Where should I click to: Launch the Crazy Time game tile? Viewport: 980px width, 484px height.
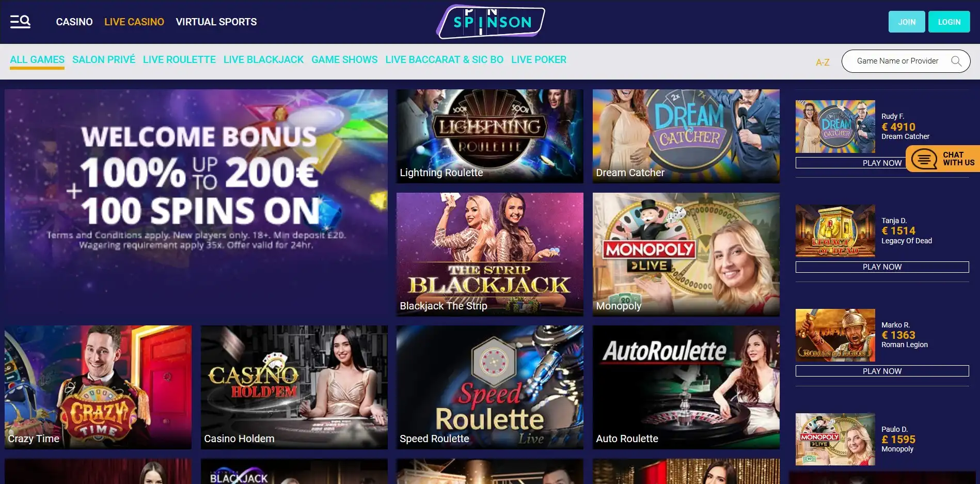click(x=98, y=387)
